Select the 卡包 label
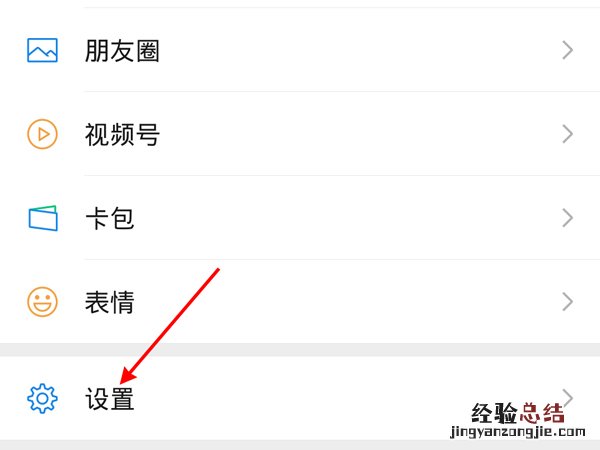The image size is (600, 450). [x=109, y=218]
